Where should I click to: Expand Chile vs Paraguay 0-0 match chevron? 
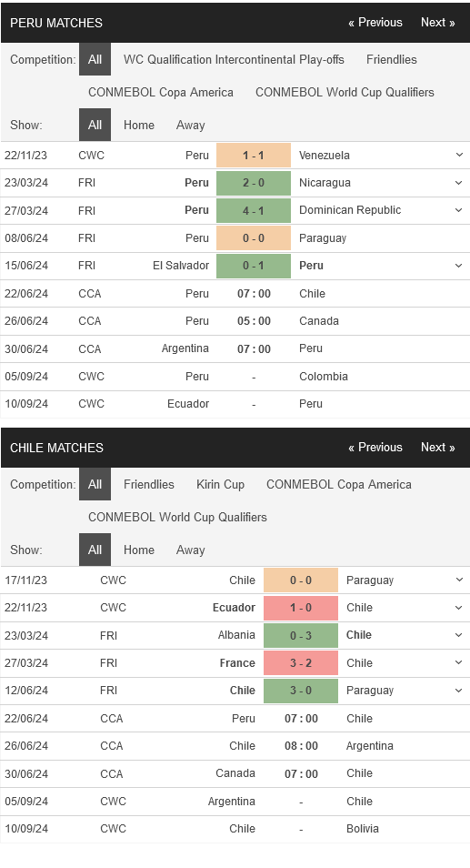pos(459,580)
